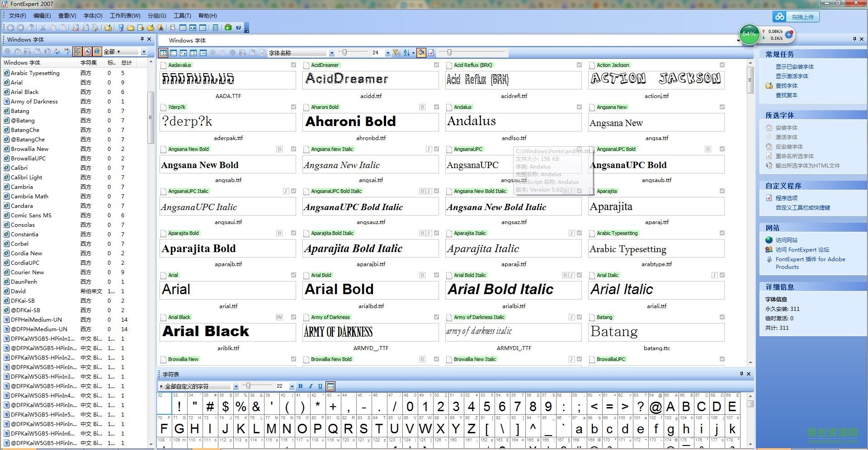
Task: Click the sort A-Z icon in font view toolbar
Action: tap(406, 53)
